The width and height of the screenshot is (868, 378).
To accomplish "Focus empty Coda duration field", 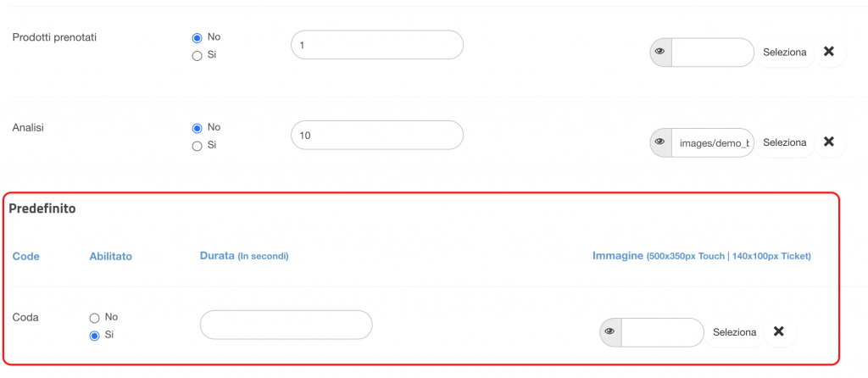I will coord(287,325).
